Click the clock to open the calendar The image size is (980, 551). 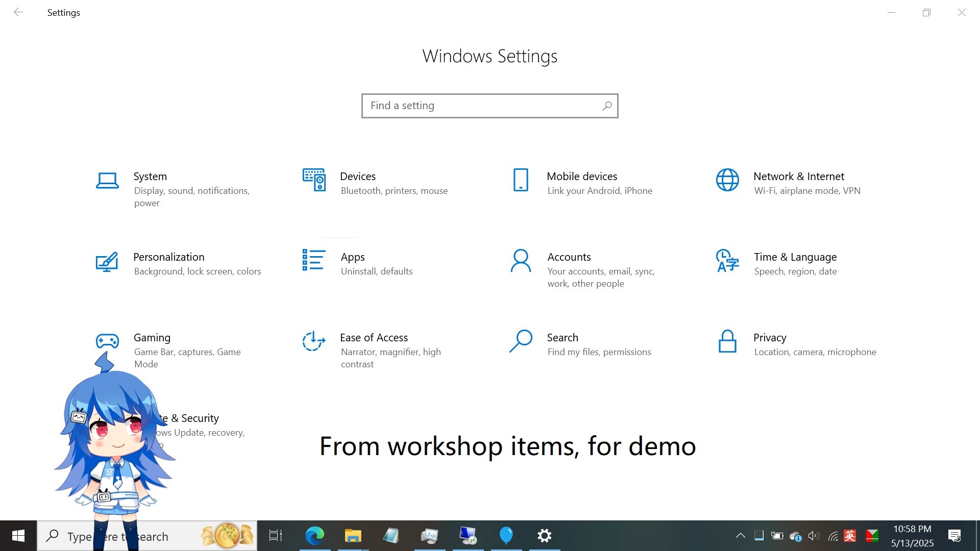click(x=912, y=536)
